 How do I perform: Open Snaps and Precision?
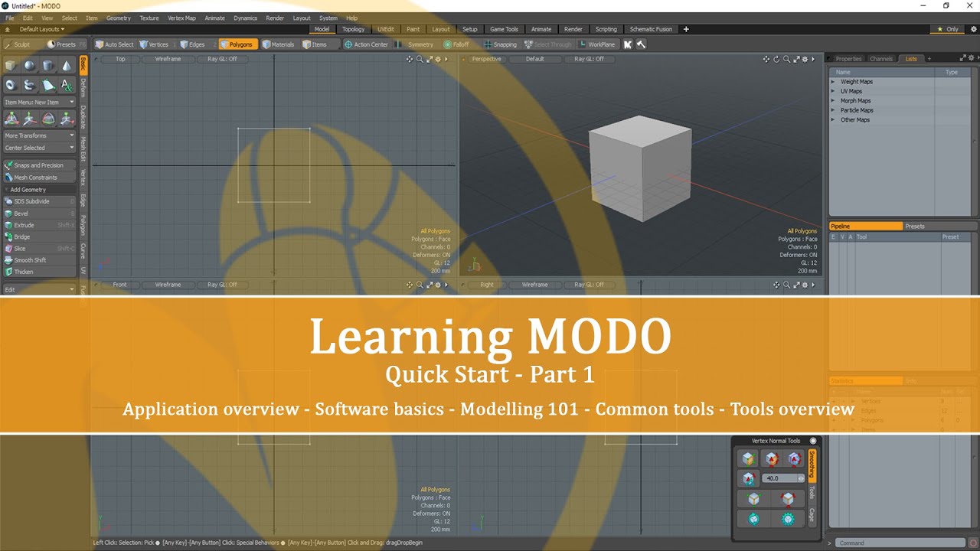39,165
